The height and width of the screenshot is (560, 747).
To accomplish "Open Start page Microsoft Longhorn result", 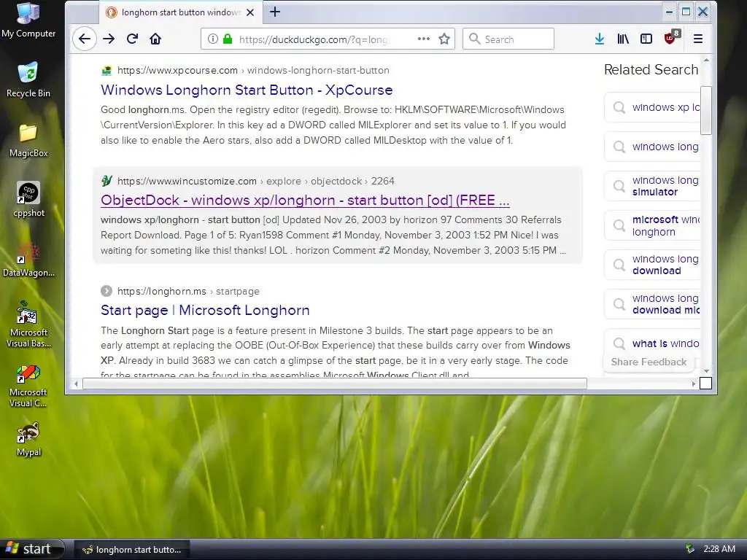I will tap(205, 311).
